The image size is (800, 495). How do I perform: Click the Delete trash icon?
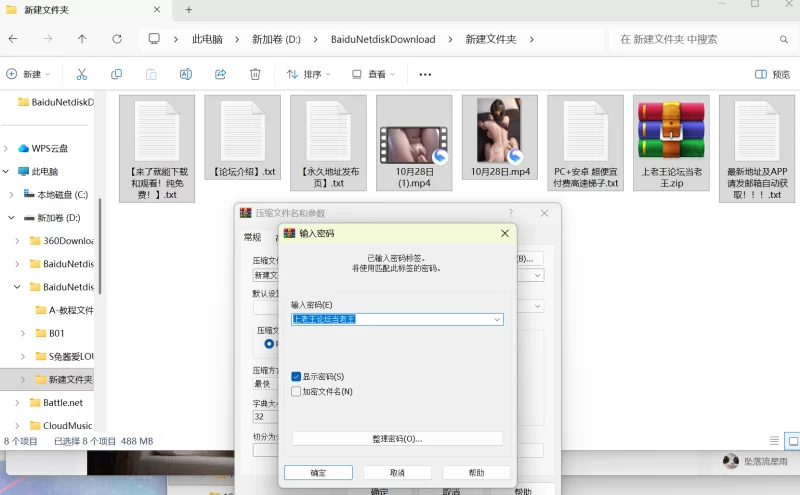[x=255, y=74]
